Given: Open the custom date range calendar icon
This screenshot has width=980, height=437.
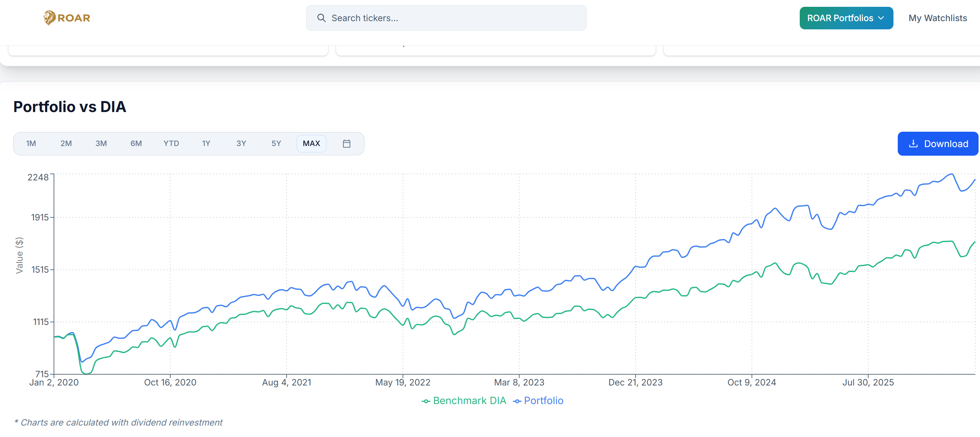Looking at the screenshot, I should (x=346, y=144).
